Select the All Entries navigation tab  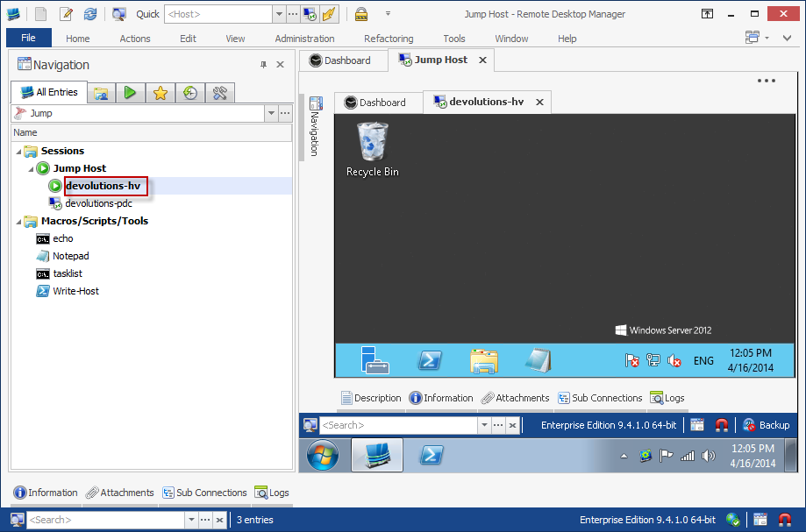coord(49,92)
